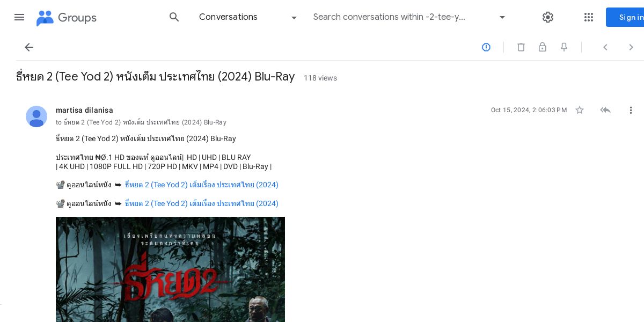The width and height of the screenshot is (644, 322).
Task: Open the Conversations scope dropdown
Action: tap(248, 17)
